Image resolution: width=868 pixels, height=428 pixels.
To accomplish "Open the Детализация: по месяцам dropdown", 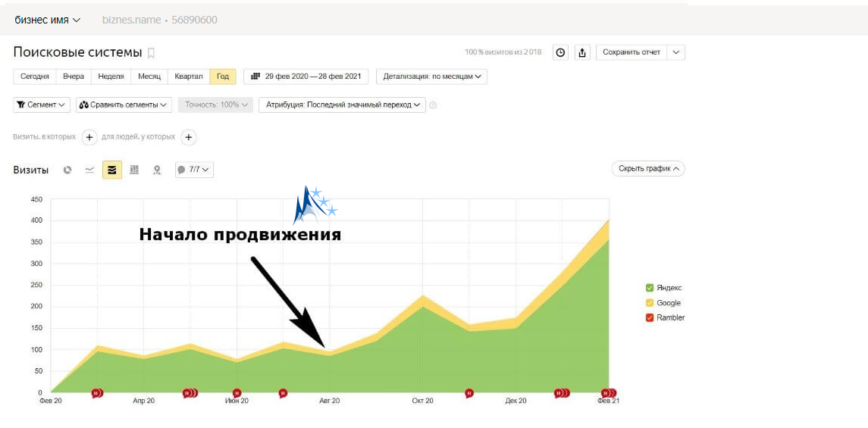I will point(431,77).
